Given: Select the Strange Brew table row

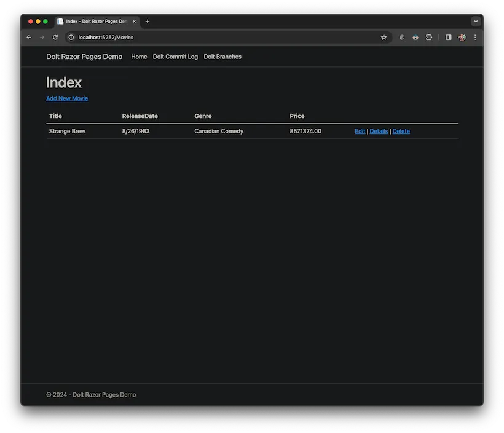Looking at the screenshot, I should pyautogui.click(x=184, y=131).
